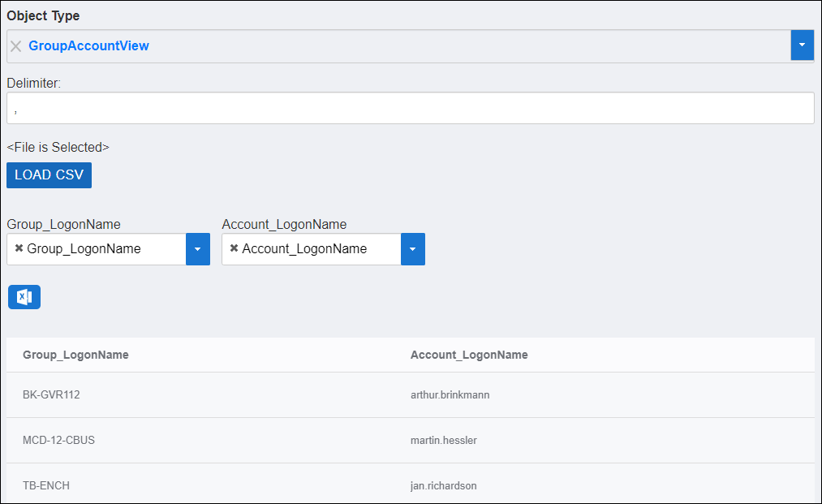The height and width of the screenshot is (504, 822).
Task: Click the jan.richardson account cell
Action: pyautogui.click(x=443, y=486)
